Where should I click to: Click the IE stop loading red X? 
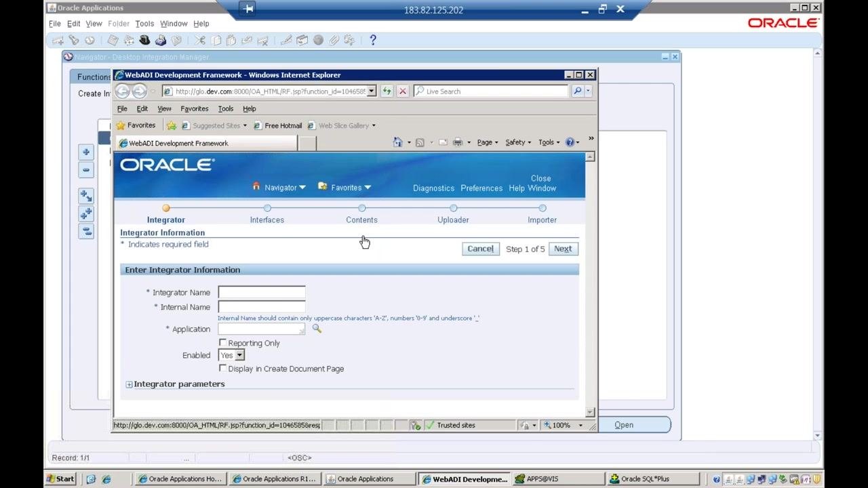coord(403,91)
